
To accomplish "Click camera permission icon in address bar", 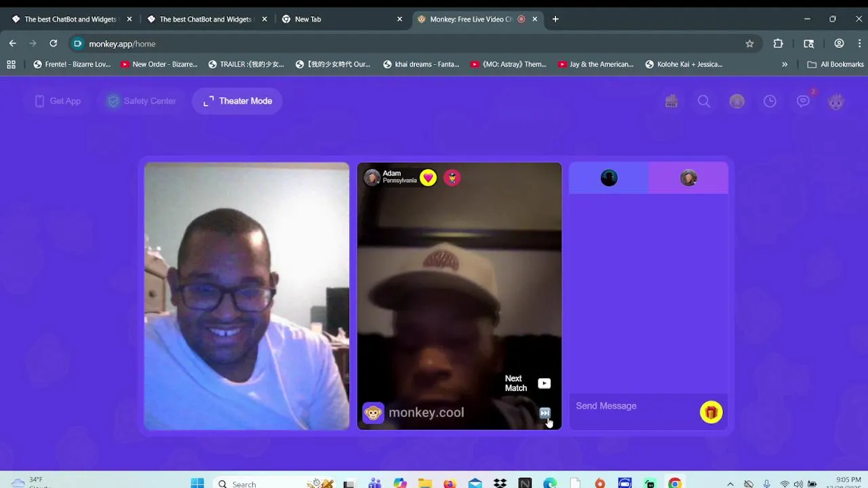I will [78, 43].
